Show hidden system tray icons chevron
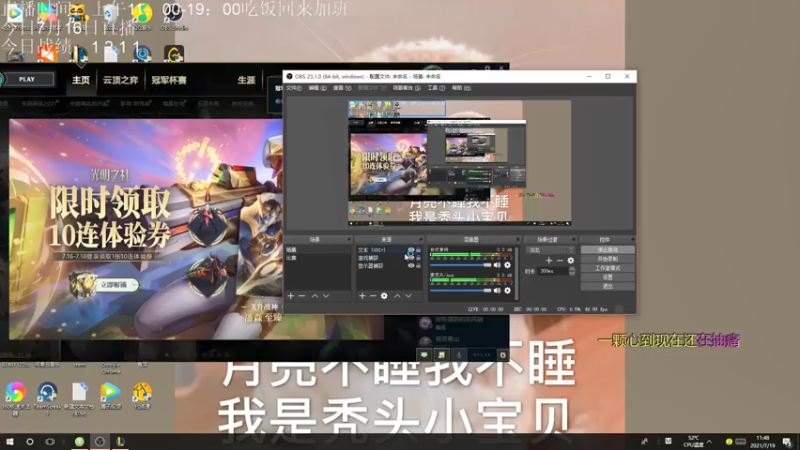Screen dimensions: 800x450 [x=709, y=442]
